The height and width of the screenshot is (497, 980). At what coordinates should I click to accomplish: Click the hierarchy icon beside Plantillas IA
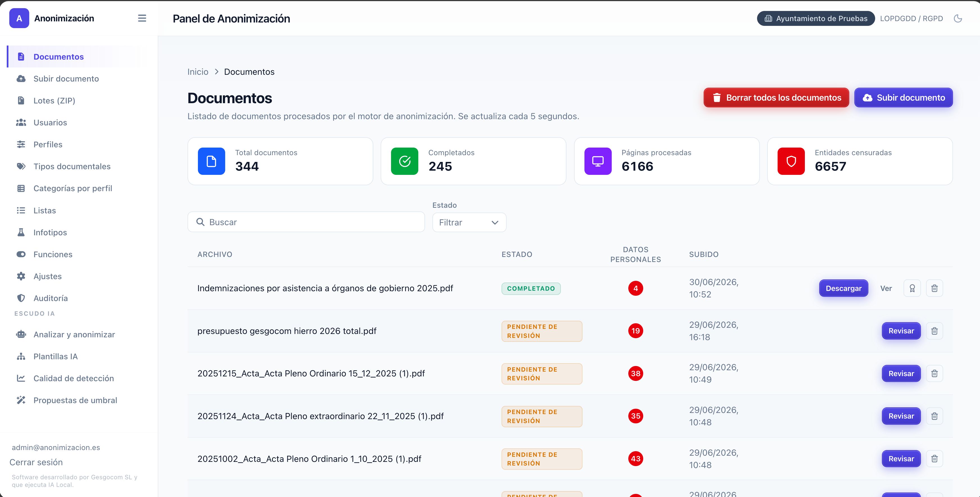click(21, 356)
